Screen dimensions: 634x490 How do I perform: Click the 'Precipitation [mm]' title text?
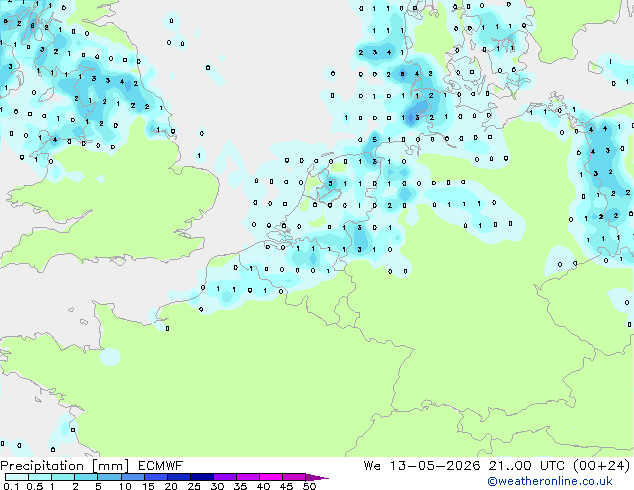point(64,466)
